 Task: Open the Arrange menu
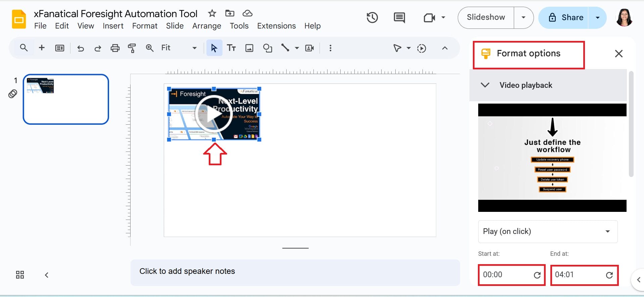tap(207, 26)
